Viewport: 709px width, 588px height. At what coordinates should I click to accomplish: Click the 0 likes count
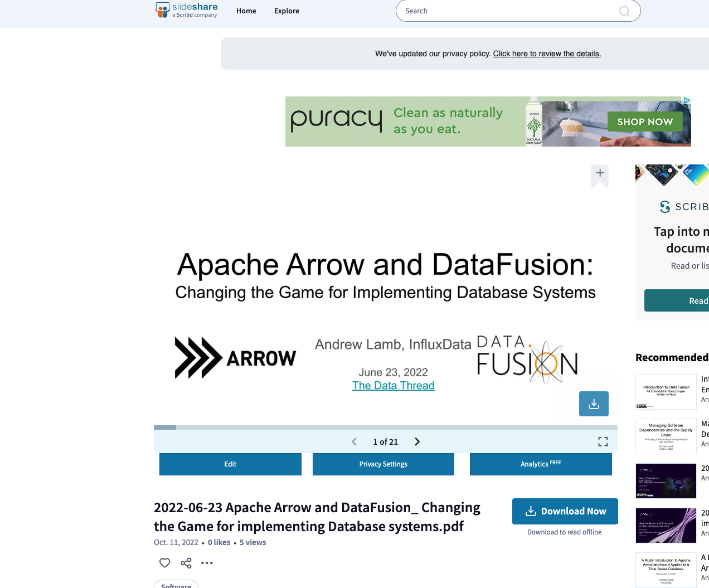tap(219, 542)
